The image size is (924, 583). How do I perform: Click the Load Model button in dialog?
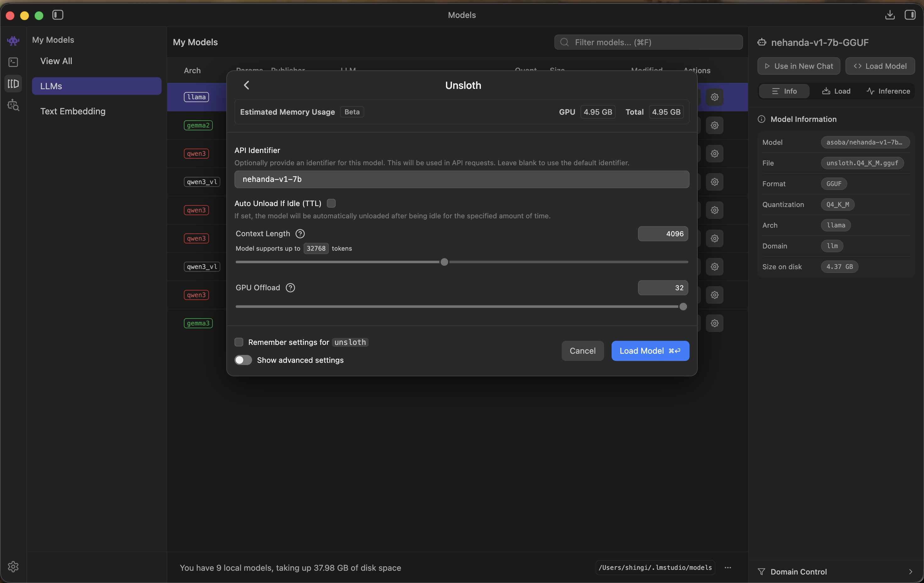pyautogui.click(x=650, y=351)
